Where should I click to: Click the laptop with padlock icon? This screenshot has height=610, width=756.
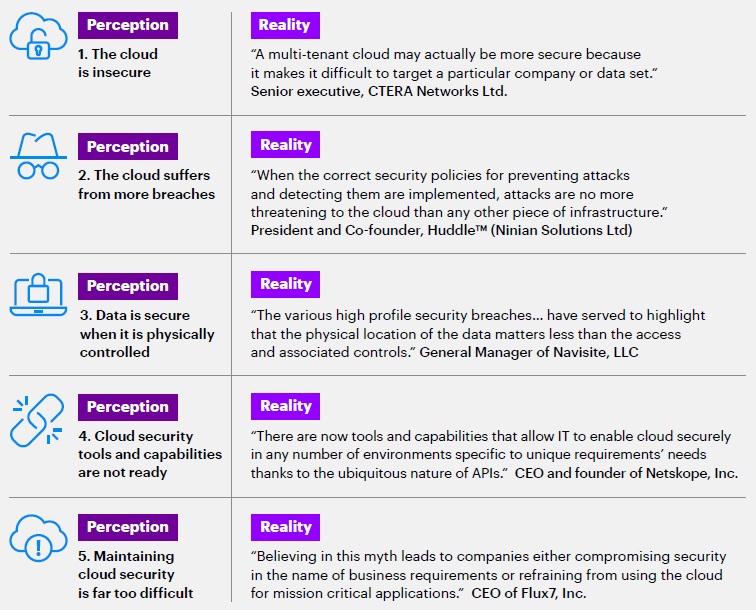click(37, 296)
